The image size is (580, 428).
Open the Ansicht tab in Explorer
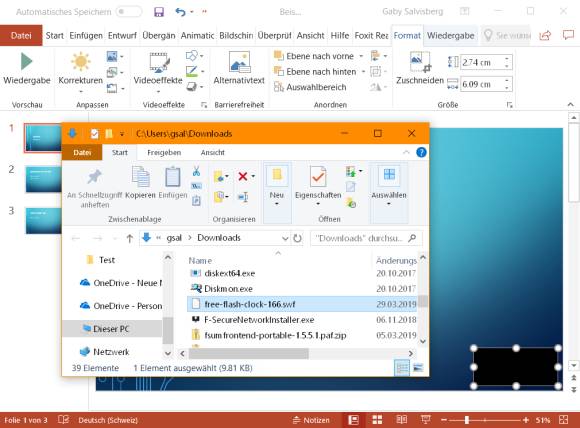pos(213,152)
